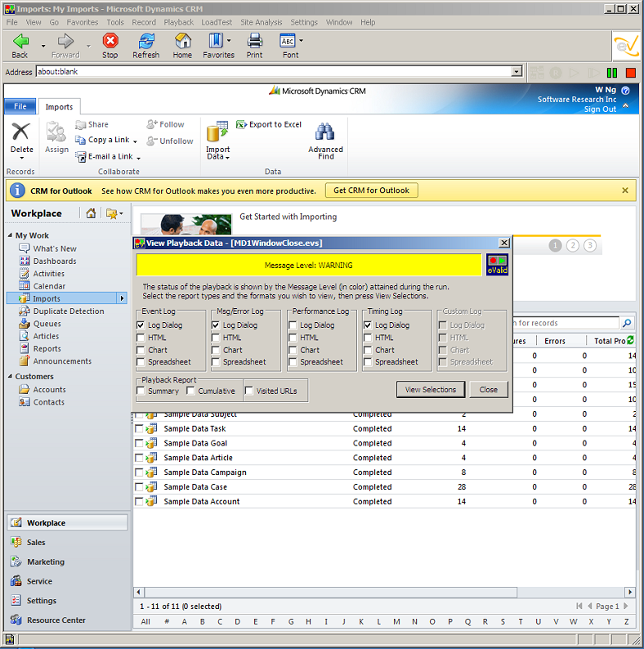Screen dimensions: 644x649
Task: Click the eValid logo icon in dialog
Action: pyautogui.click(x=497, y=265)
